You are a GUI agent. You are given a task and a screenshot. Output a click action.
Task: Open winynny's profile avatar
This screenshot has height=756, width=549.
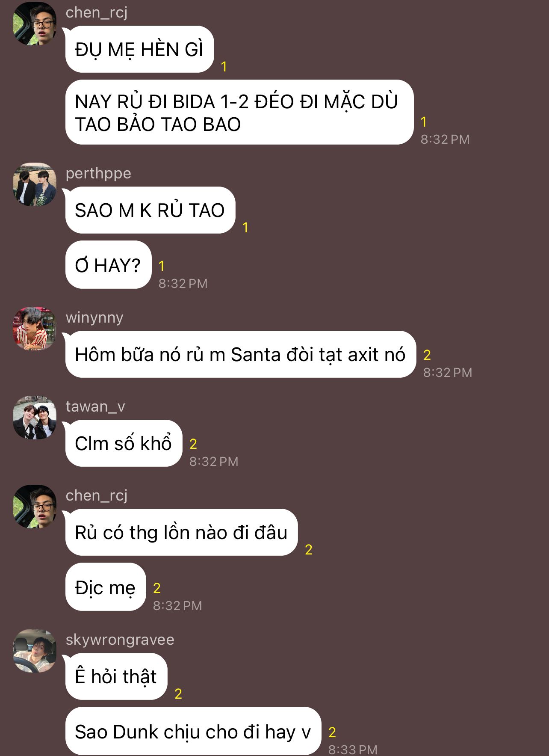coord(35,329)
